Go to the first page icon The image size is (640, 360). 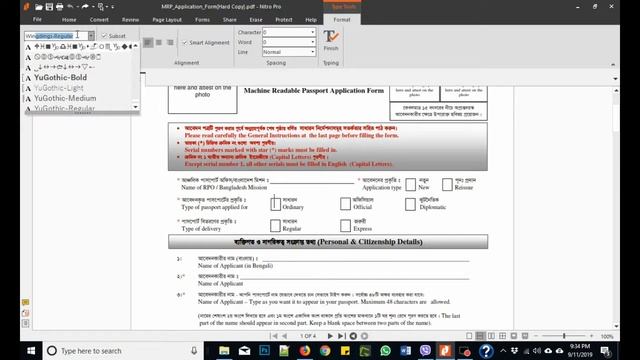point(274,336)
